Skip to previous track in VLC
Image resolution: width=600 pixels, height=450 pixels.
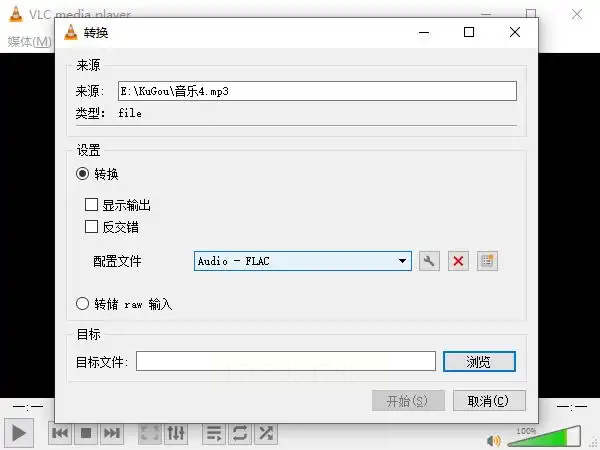coord(60,433)
